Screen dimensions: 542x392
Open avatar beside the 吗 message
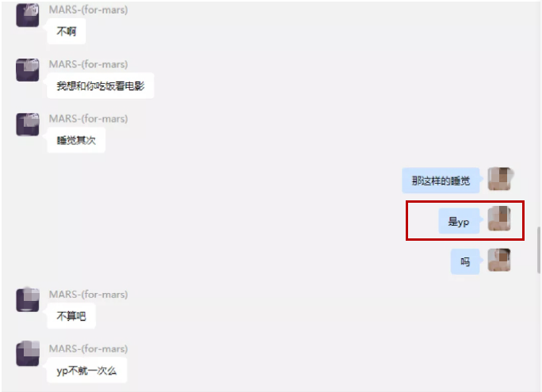click(499, 260)
